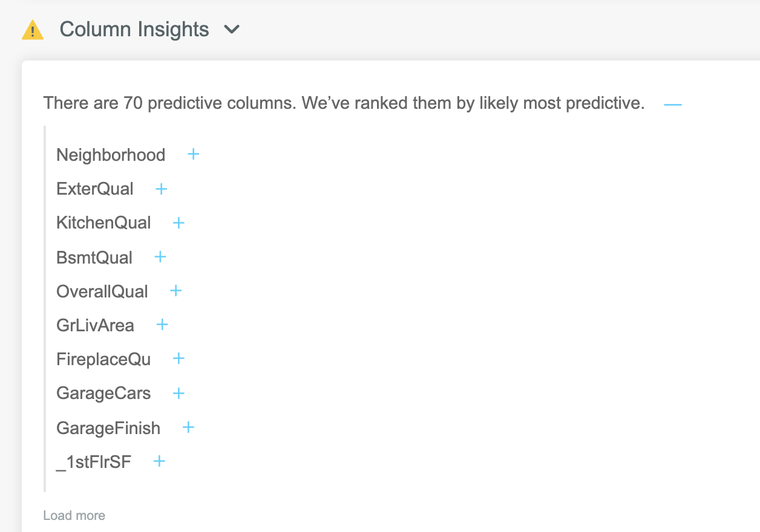The height and width of the screenshot is (532, 760).
Task: Expand the Neighborhood column plus icon
Action: (x=193, y=154)
